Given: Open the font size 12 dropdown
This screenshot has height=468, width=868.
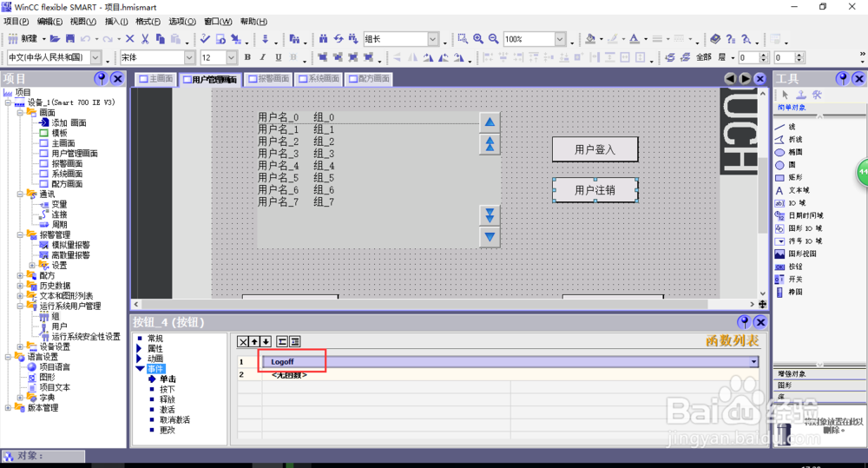Looking at the screenshot, I should pos(232,57).
